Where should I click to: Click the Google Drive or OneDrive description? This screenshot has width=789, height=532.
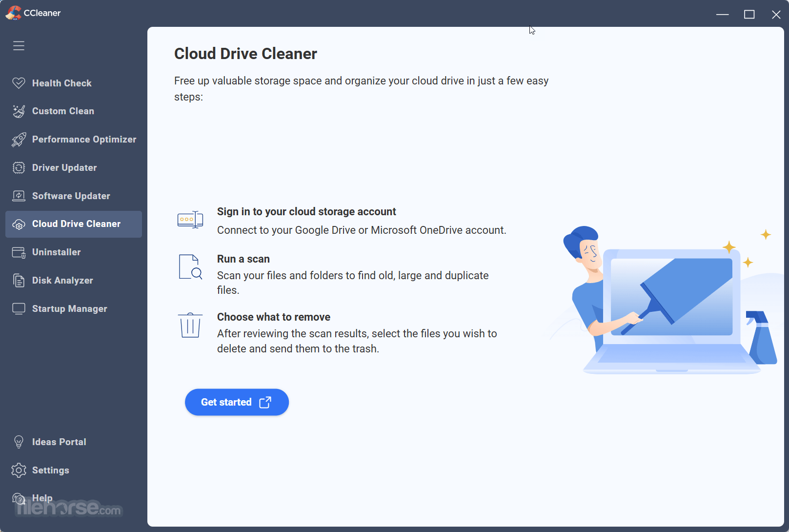click(362, 230)
